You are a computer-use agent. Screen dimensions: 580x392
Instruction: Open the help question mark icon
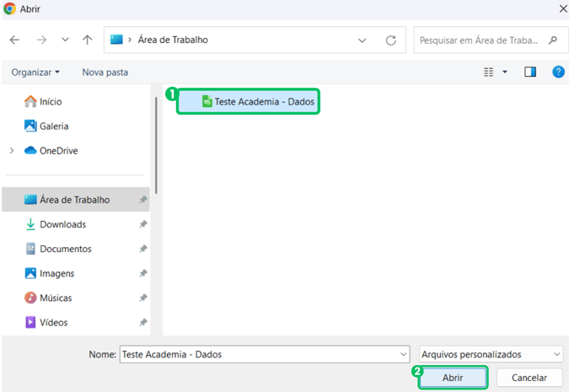click(x=558, y=72)
